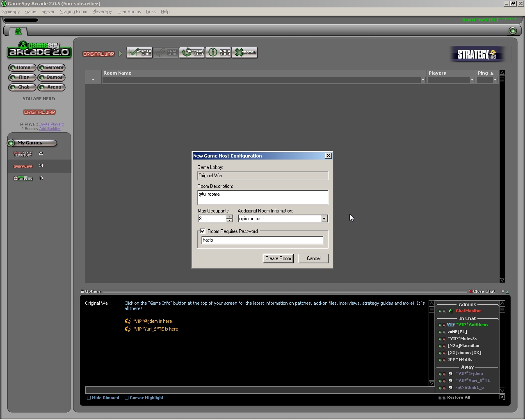Open Enemy Territory in My Games
525x420 pixels.
[x=23, y=154]
